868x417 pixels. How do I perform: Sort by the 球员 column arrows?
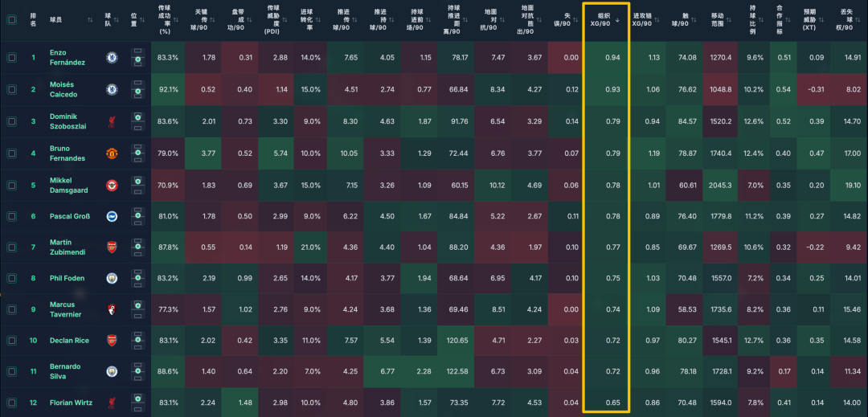(90, 20)
